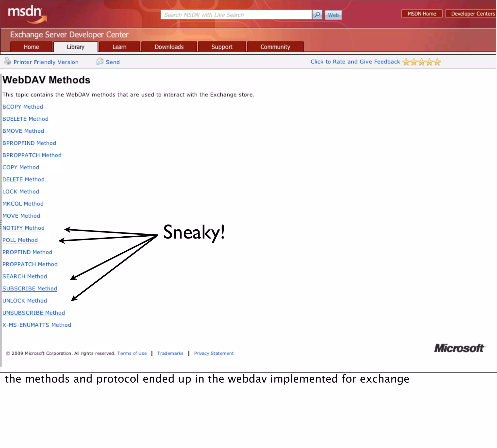Open the Community tab
Screen dimensions: 497x448
pyautogui.click(x=275, y=47)
